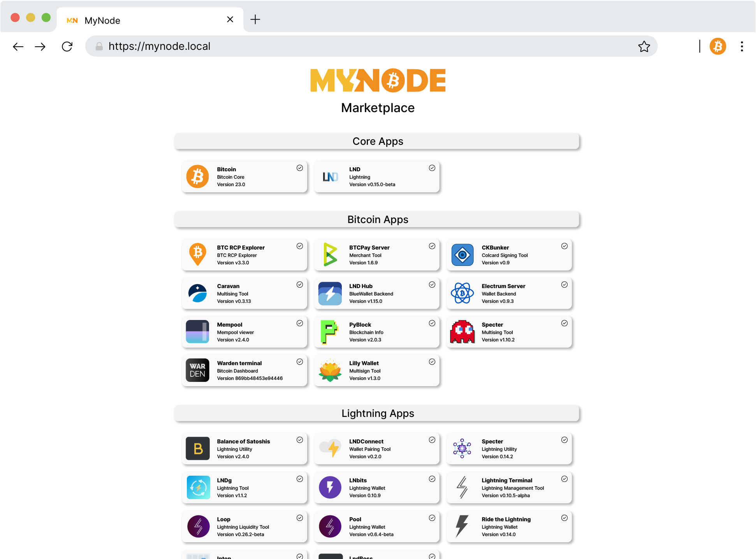Screen dimensions: 756x559
Task: Click the CKBunker app icon
Action: point(462,255)
